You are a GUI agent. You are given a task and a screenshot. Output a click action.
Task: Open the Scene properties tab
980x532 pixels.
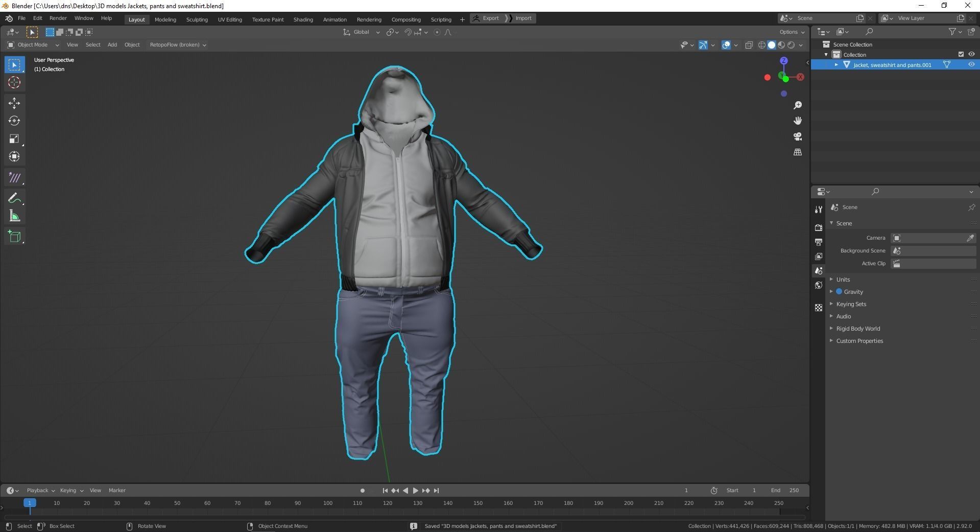click(x=819, y=270)
